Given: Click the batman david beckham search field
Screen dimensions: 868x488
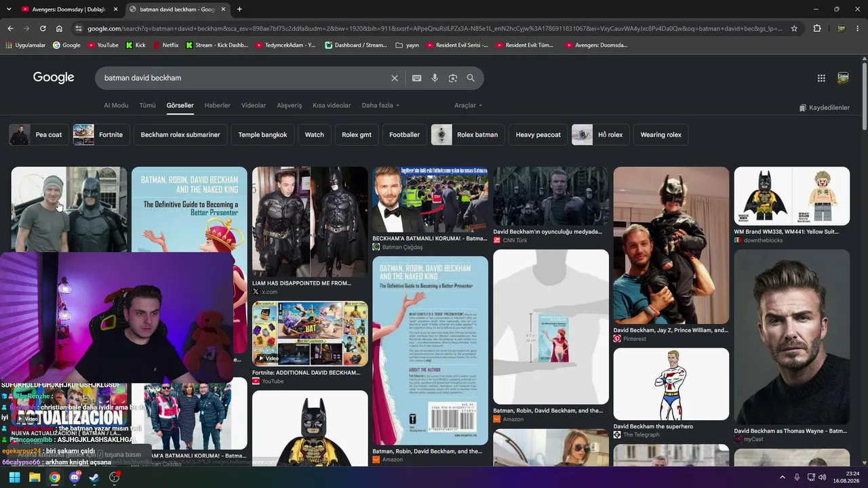Looking at the screenshot, I should (243, 78).
